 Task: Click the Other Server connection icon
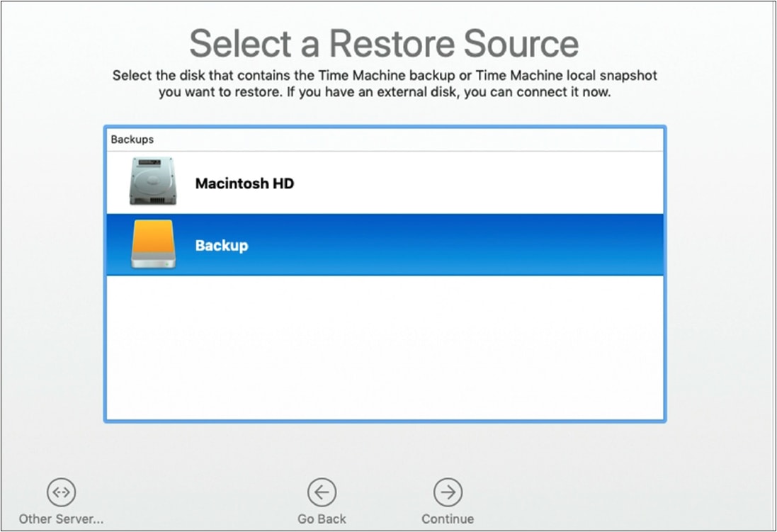[60, 491]
